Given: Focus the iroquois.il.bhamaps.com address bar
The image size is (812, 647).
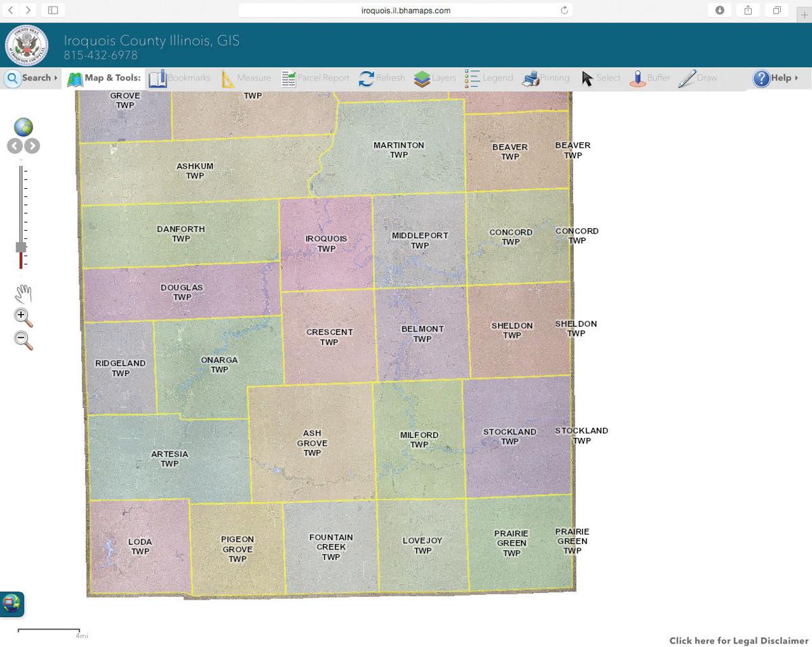Looking at the screenshot, I should (x=406, y=10).
